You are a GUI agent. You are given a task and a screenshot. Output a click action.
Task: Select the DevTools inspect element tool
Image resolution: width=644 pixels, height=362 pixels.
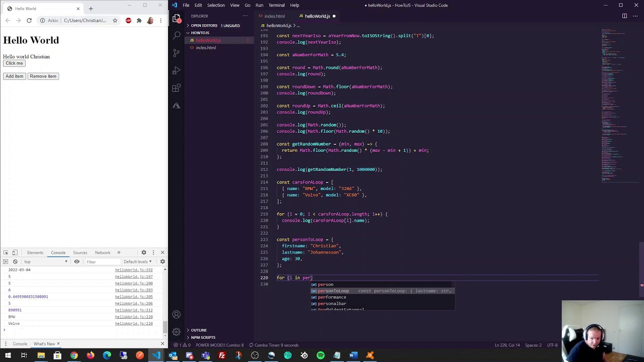6,252
